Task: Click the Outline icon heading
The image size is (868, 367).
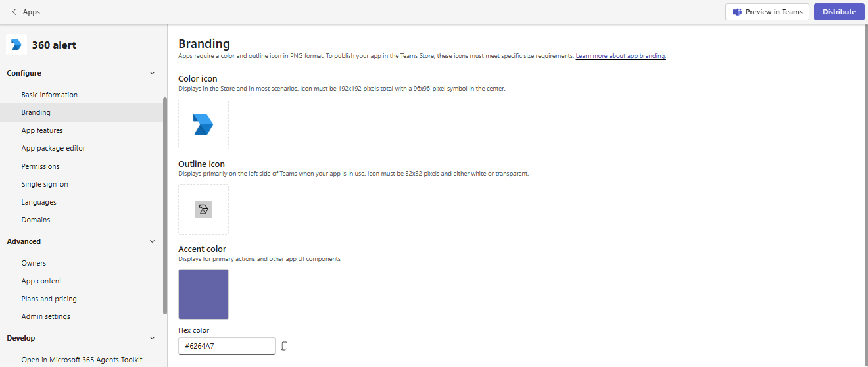Action: coord(201,164)
